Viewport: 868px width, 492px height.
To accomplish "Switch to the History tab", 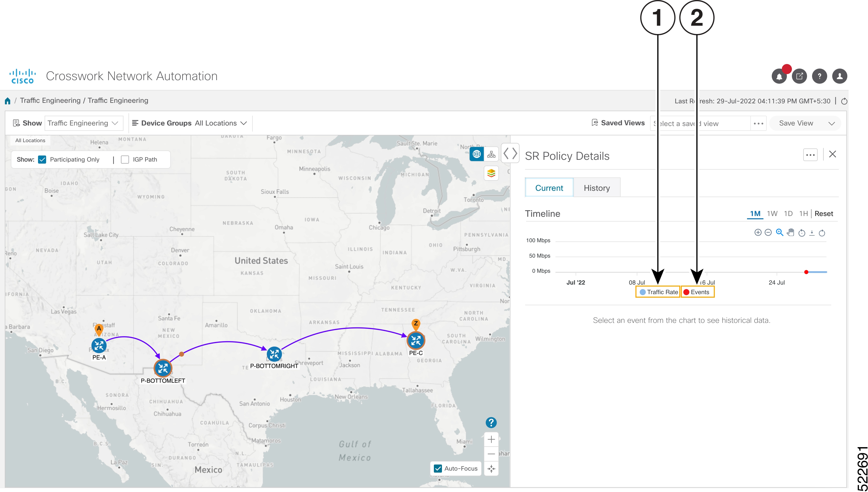I will (596, 188).
